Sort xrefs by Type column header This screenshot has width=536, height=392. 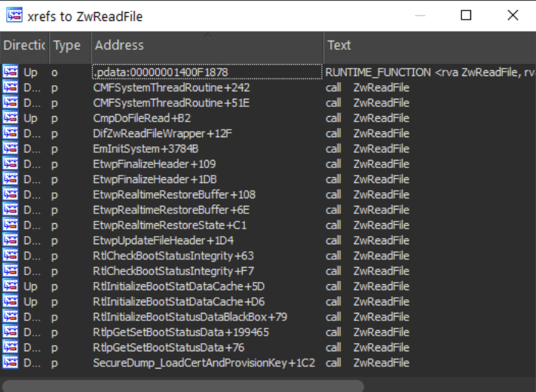pyautogui.click(x=68, y=45)
